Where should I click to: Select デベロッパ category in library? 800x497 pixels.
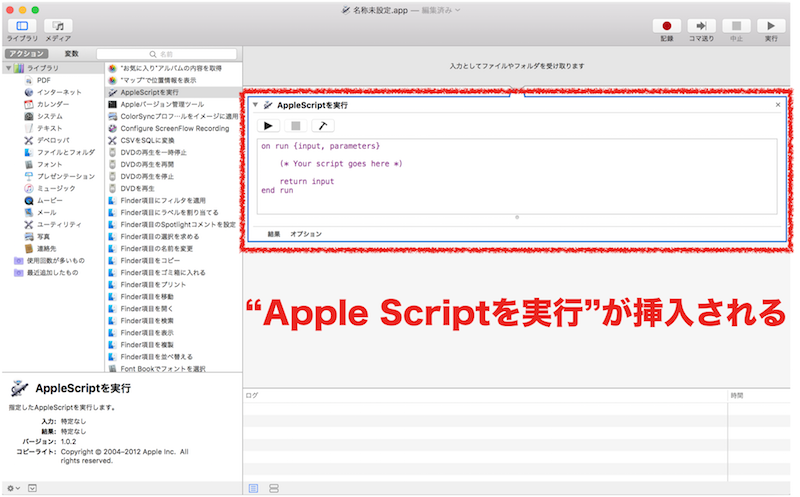pyautogui.click(x=53, y=140)
